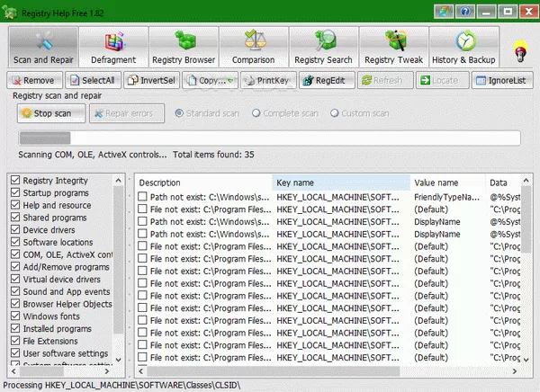
Task: Click the help question mark title icon
Action: click(465, 12)
